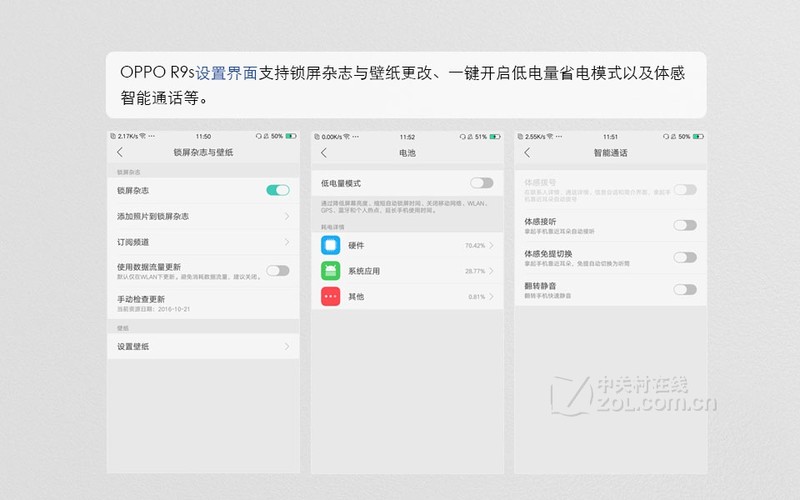This screenshot has width=800, height=500.
Task: Open chevron for 添加照片到锁屏杂志
Action: (x=287, y=216)
